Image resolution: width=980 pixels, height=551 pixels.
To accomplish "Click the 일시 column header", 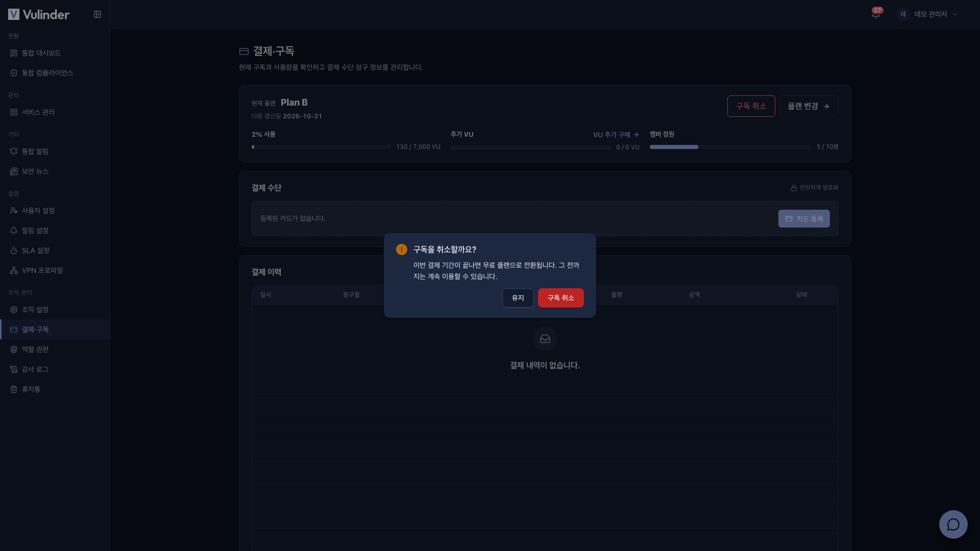I will coord(266,295).
